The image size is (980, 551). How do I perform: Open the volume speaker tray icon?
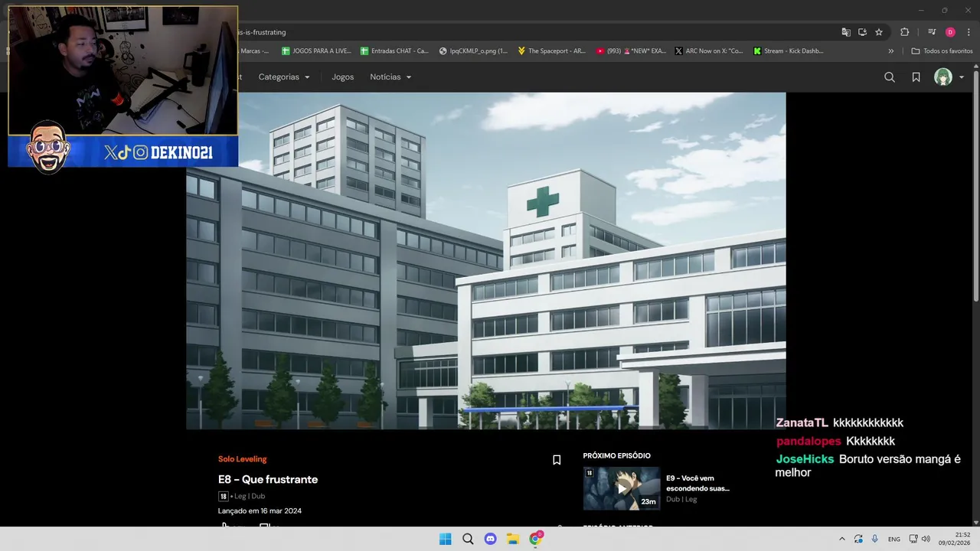(926, 539)
